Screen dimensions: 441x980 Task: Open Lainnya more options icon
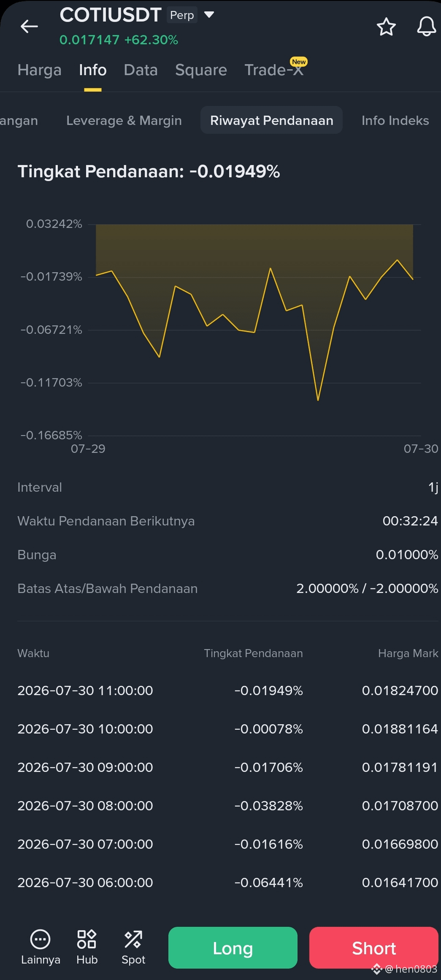41,947
